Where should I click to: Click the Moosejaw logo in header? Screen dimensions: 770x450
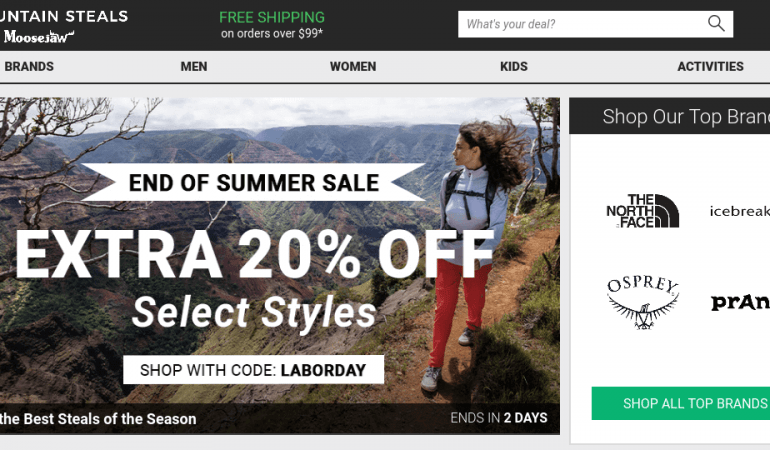pos(39,36)
